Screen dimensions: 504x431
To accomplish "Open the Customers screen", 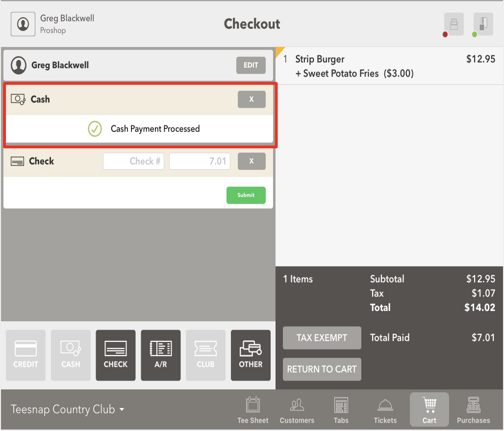I will pos(297,409).
